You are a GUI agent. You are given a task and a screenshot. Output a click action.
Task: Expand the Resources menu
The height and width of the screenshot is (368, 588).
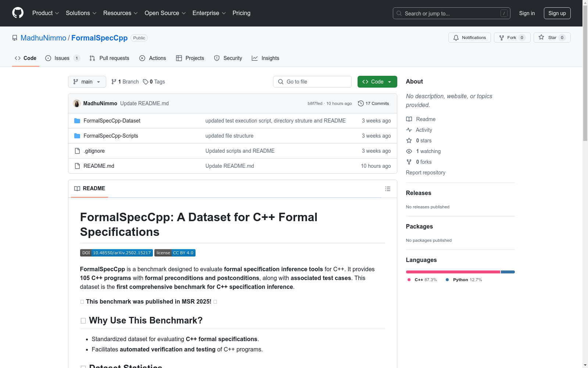(x=121, y=13)
